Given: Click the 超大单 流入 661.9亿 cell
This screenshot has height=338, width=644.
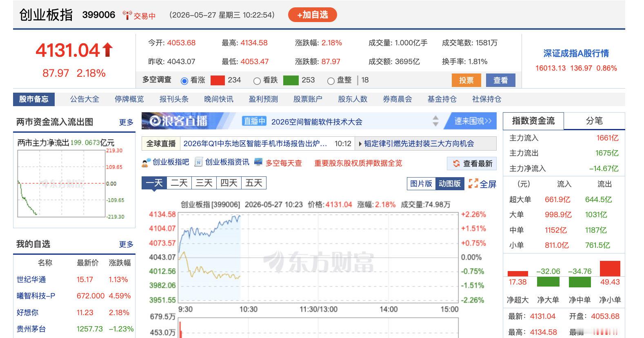Looking at the screenshot, I should click(557, 200).
